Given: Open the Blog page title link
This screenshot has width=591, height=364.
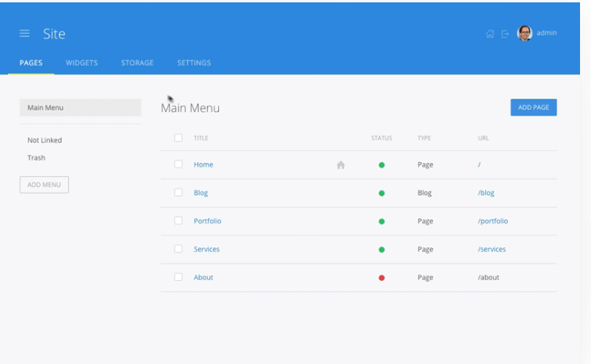Looking at the screenshot, I should click(201, 193).
